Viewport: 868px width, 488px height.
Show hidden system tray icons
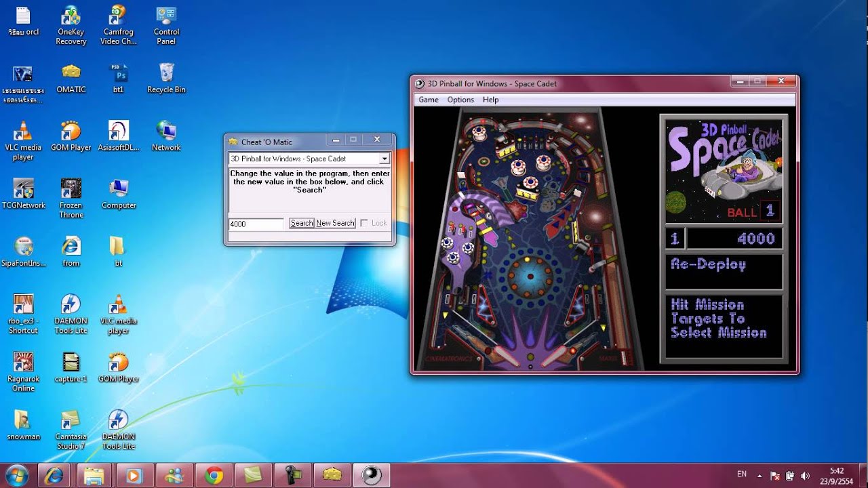click(759, 476)
